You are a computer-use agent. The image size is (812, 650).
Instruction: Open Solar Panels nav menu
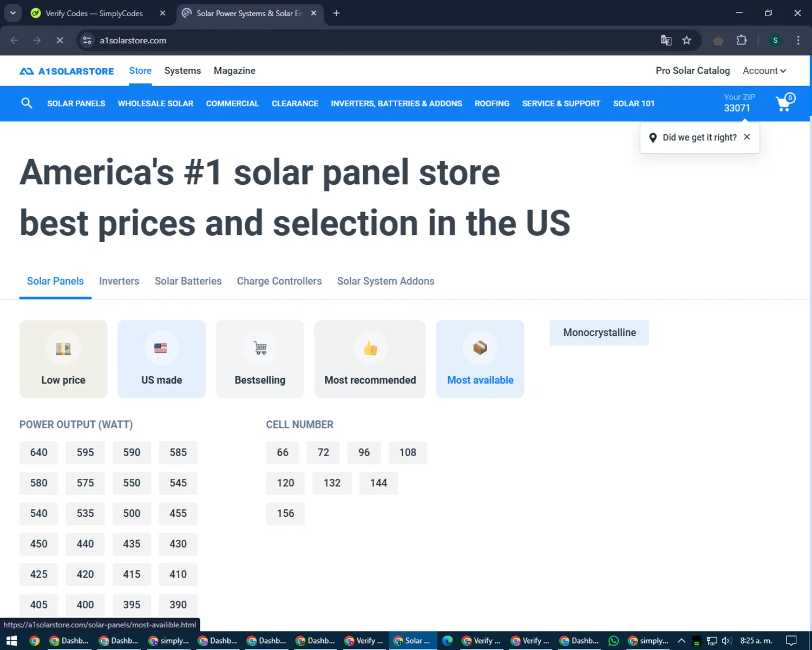click(76, 103)
